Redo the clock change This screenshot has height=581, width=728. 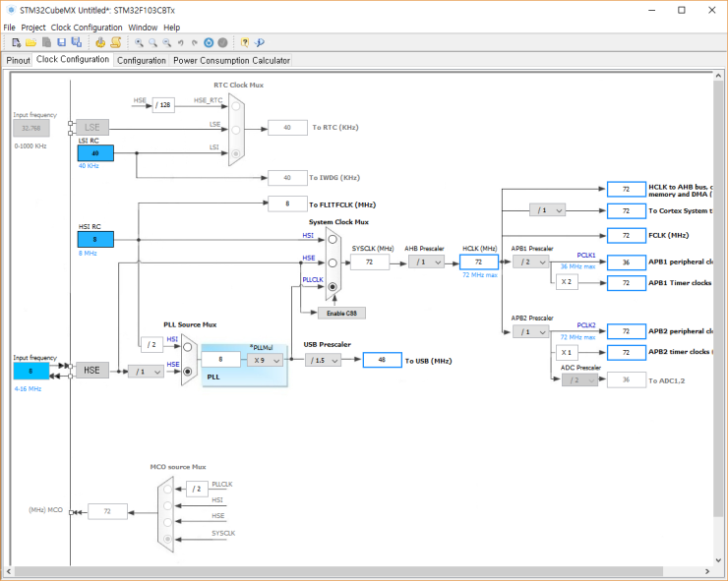coord(195,42)
